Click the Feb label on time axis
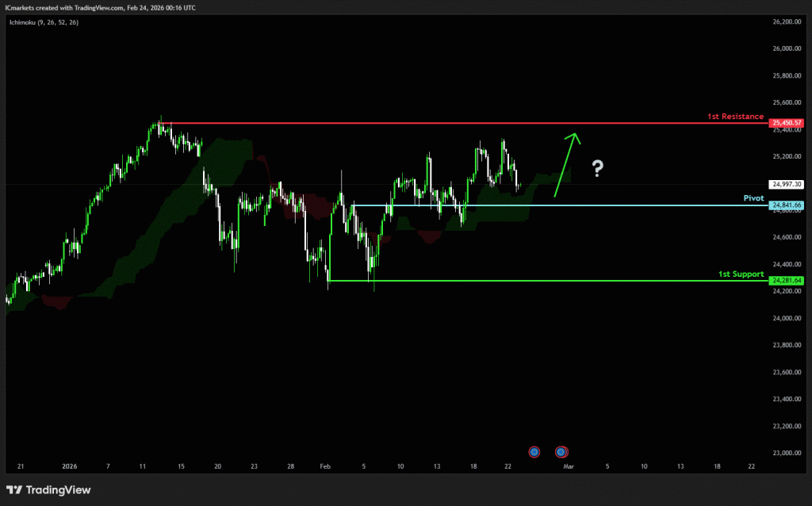This screenshot has width=812, height=506. coord(324,466)
